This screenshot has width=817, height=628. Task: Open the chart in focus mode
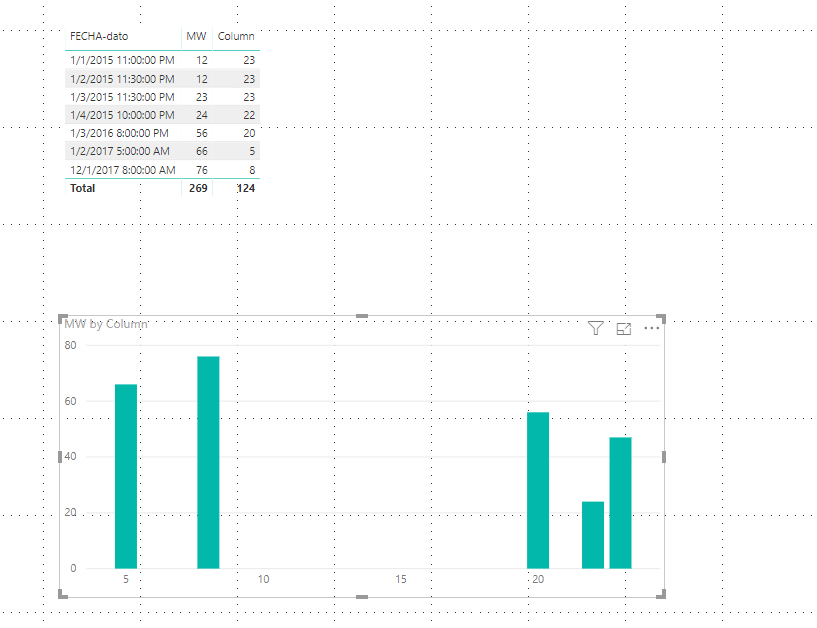(624, 328)
